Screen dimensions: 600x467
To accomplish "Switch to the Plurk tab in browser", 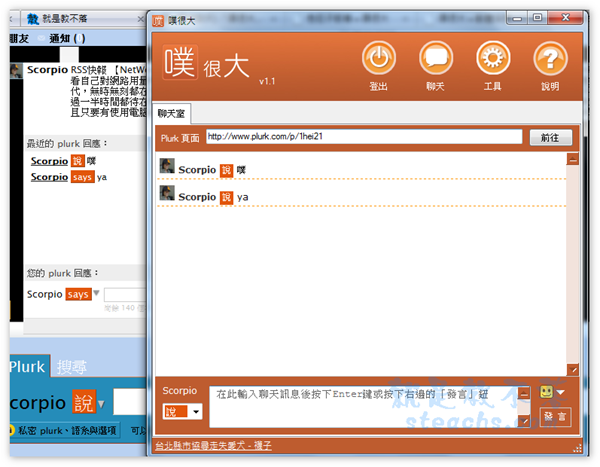I will tap(28, 366).
